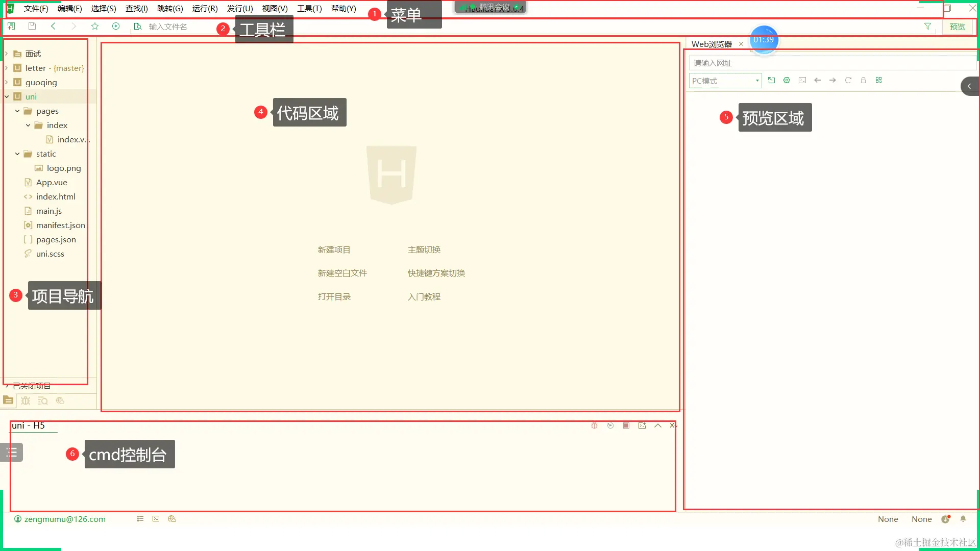Refresh the Web browser preview
The height and width of the screenshot is (551, 980).
click(848, 81)
